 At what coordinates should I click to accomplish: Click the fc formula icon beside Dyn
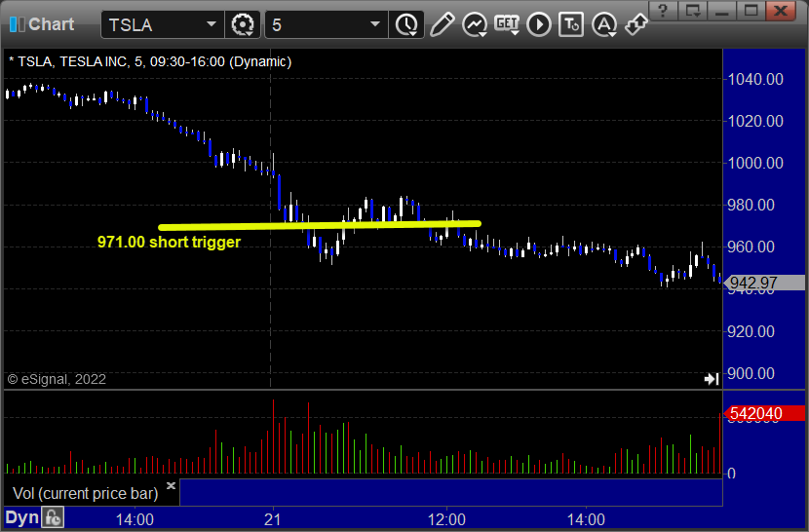pos(53,517)
